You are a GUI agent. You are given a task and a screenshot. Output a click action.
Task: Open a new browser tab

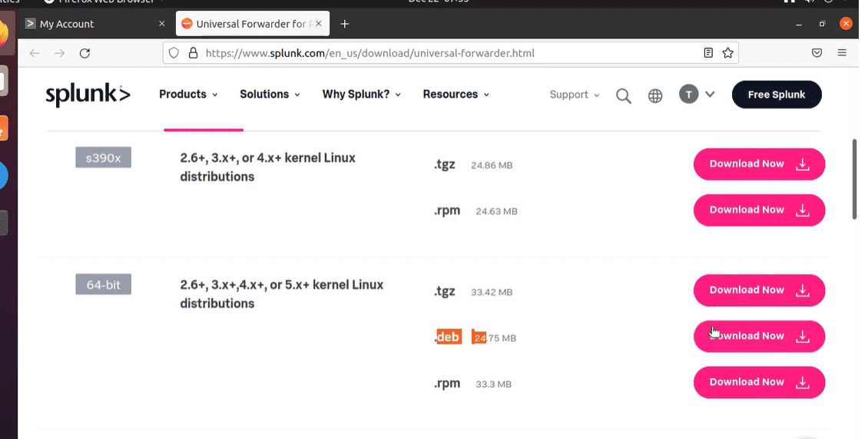344,24
